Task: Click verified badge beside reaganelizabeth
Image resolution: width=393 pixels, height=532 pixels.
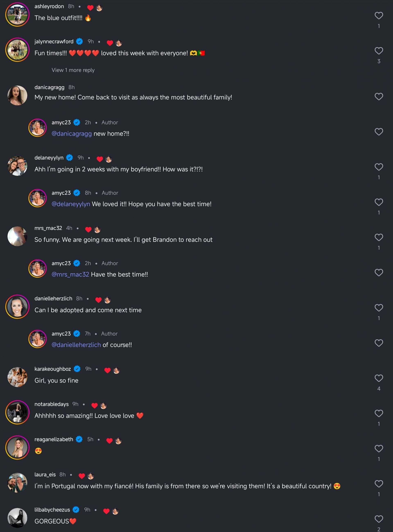Action: pyautogui.click(x=79, y=439)
